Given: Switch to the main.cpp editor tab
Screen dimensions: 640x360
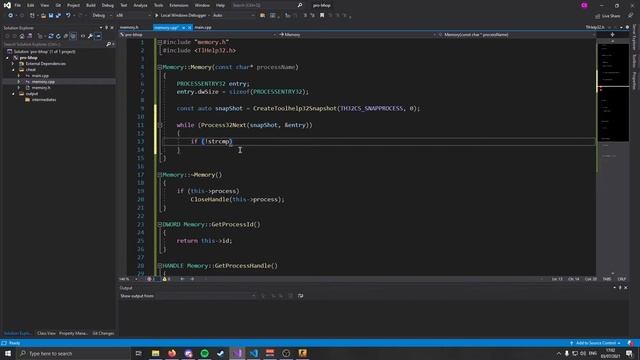Looking at the screenshot, I should [203, 27].
